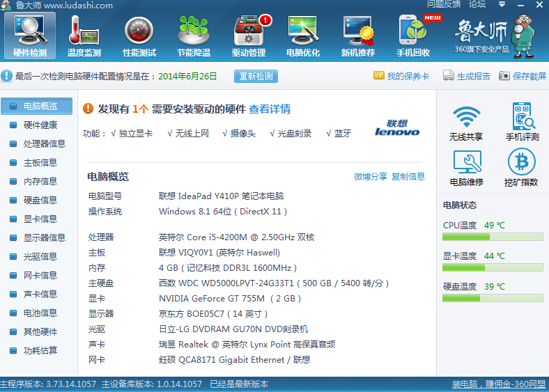Click 复制信息 copy info link
The height and width of the screenshot is (392, 549).
pos(408,176)
